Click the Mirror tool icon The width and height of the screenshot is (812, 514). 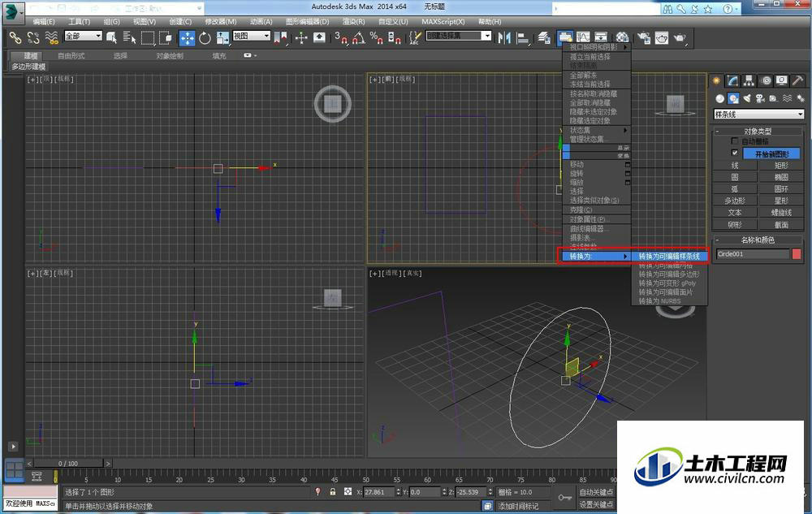coord(504,38)
